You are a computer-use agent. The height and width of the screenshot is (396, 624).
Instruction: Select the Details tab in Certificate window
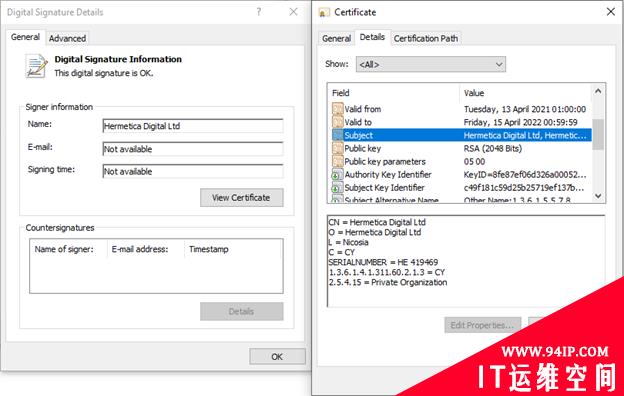click(372, 37)
